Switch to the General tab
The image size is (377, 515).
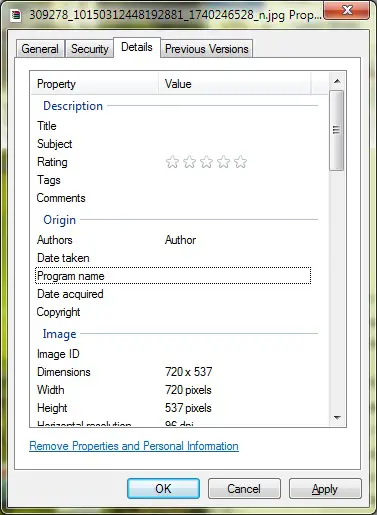pyautogui.click(x=40, y=49)
